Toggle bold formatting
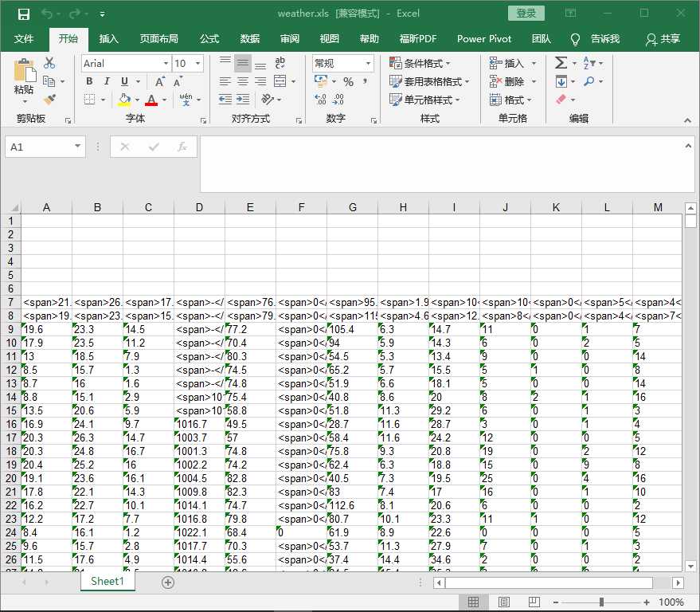700x612 pixels. click(x=89, y=81)
